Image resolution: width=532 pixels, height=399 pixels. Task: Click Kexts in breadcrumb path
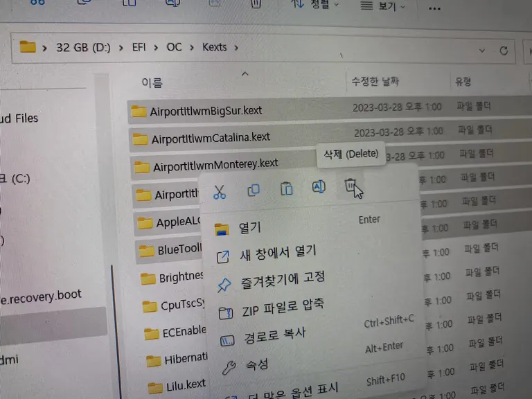pyautogui.click(x=215, y=47)
